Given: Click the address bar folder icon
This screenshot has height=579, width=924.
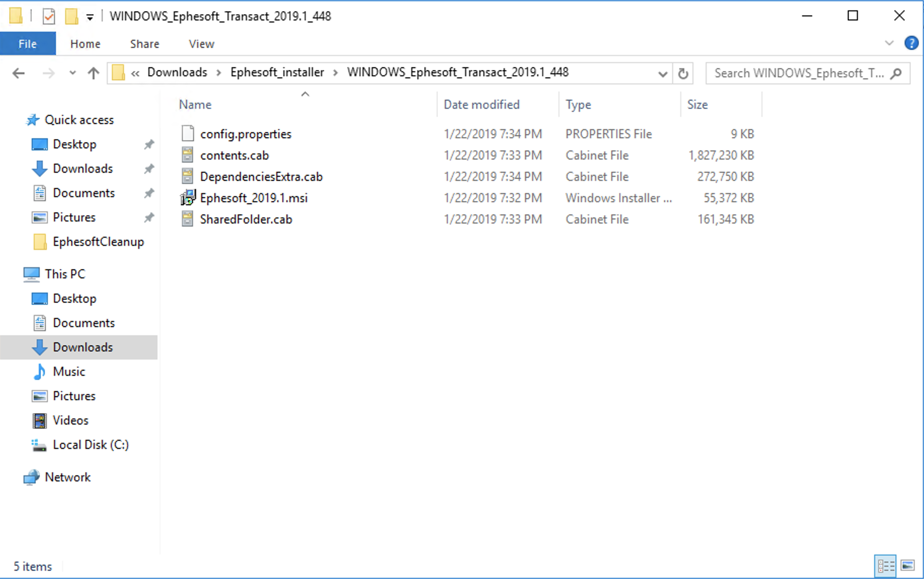Looking at the screenshot, I should [118, 73].
